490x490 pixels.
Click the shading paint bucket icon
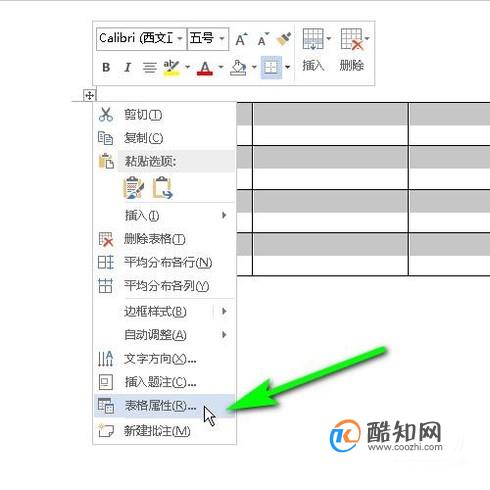click(x=238, y=68)
